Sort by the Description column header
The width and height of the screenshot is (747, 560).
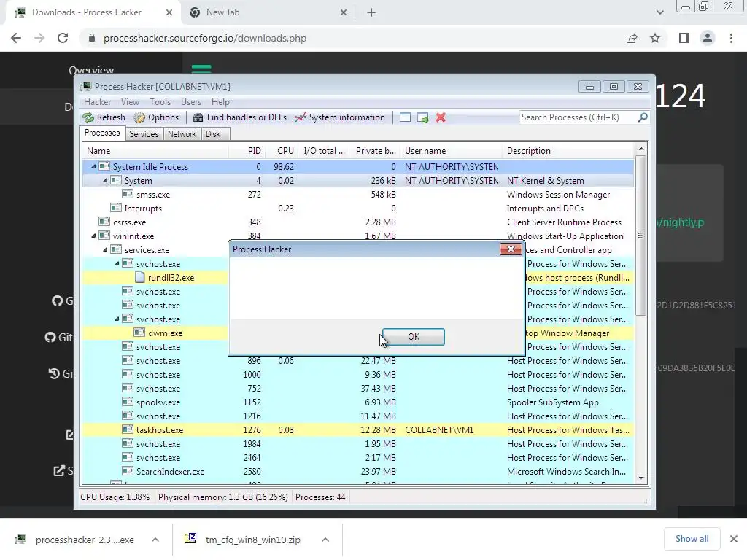[x=568, y=151]
